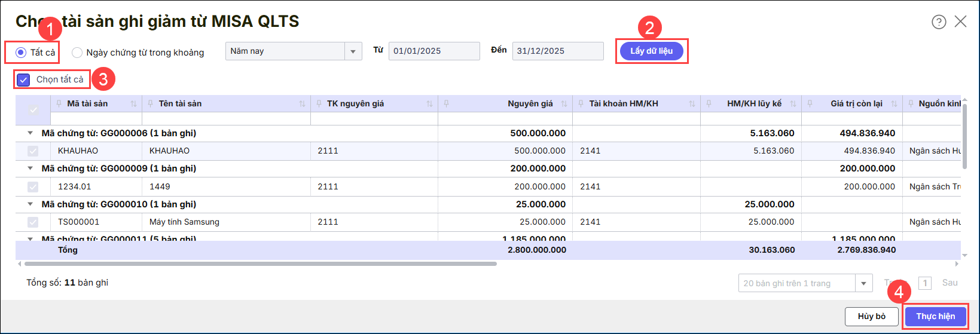Tick the checkbox for KHAUHAO row

pyautogui.click(x=33, y=151)
